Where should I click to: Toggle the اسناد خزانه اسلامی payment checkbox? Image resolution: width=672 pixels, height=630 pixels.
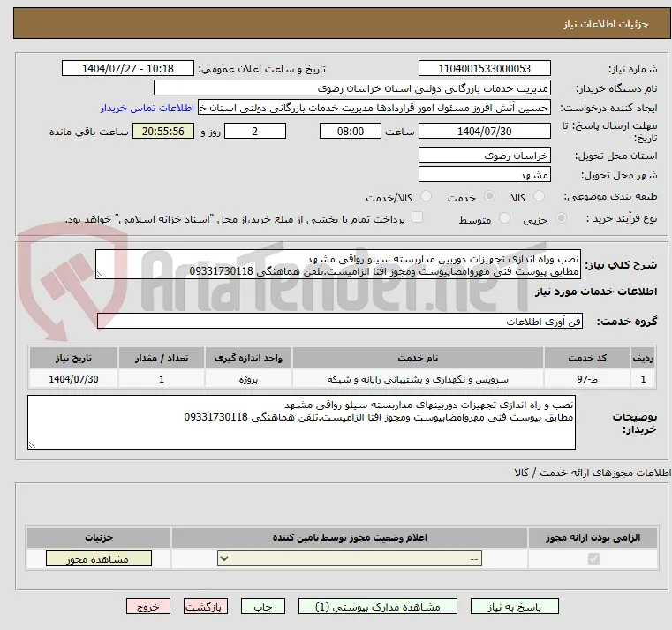point(417,217)
